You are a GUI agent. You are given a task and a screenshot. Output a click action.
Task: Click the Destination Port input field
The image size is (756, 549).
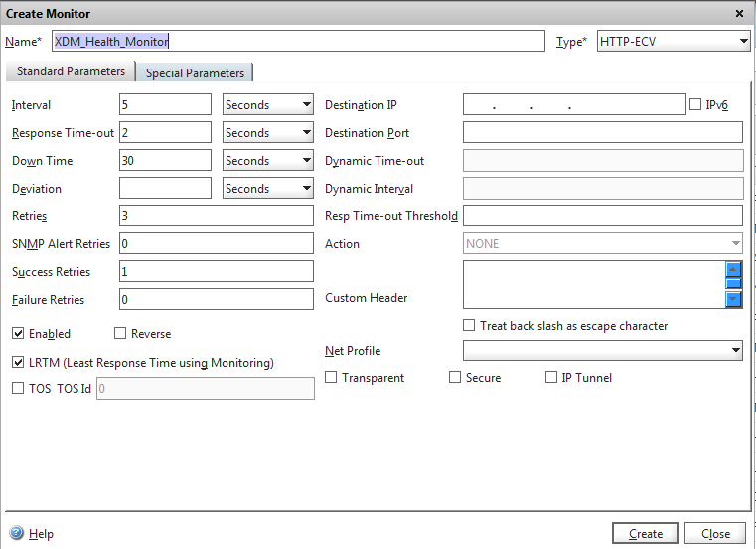603,132
